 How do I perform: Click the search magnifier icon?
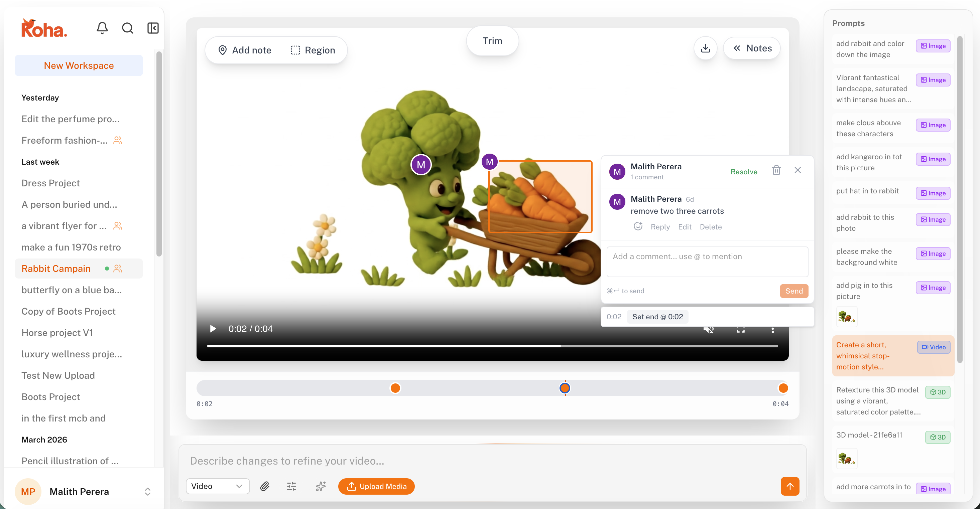click(127, 28)
